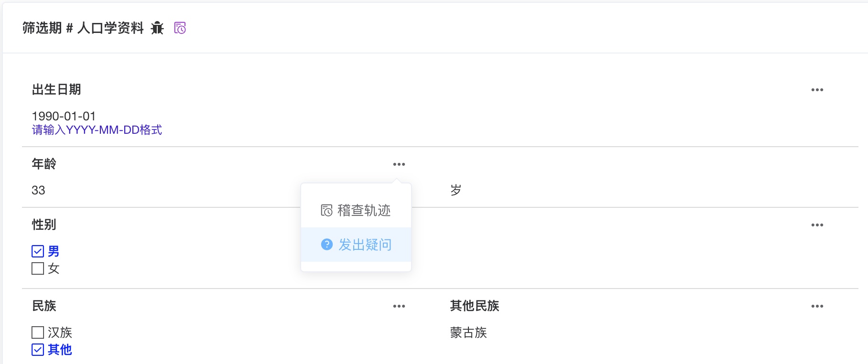Click the 筛选期 # 人口学资料 section title
The image size is (868, 364).
pos(81,28)
